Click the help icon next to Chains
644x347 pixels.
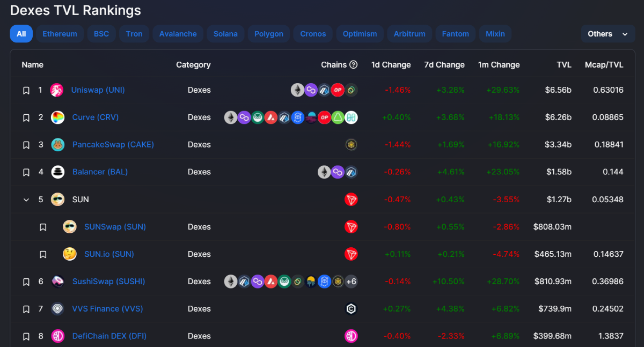353,65
